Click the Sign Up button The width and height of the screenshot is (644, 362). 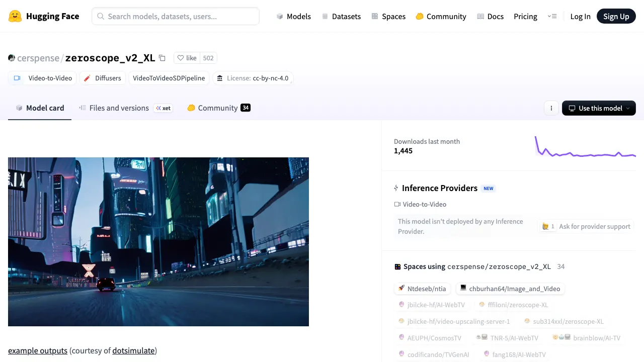click(x=616, y=17)
